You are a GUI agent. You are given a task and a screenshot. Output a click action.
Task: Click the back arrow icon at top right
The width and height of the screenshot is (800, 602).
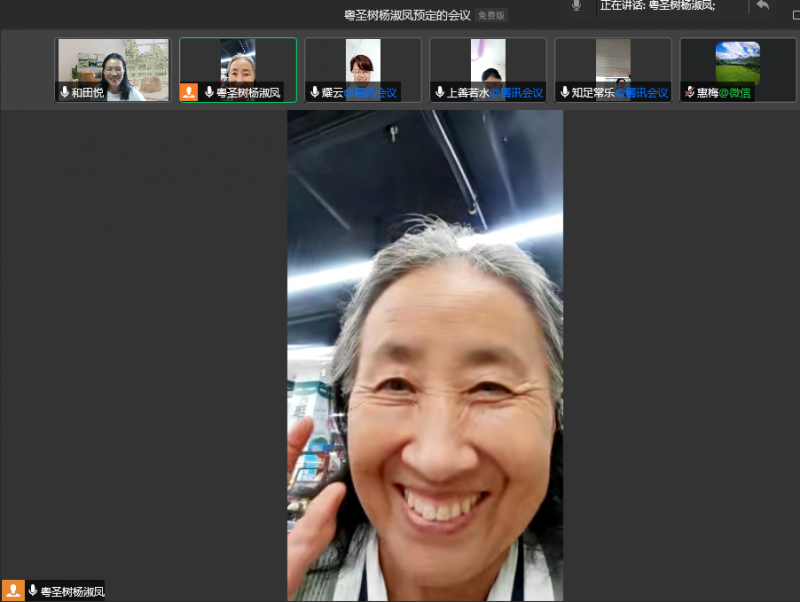(763, 6)
